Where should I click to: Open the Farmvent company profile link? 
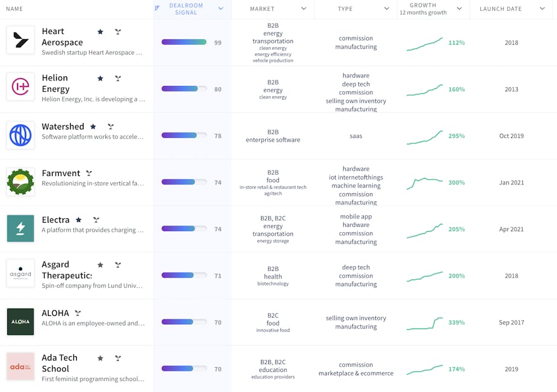click(x=60, y=173)
